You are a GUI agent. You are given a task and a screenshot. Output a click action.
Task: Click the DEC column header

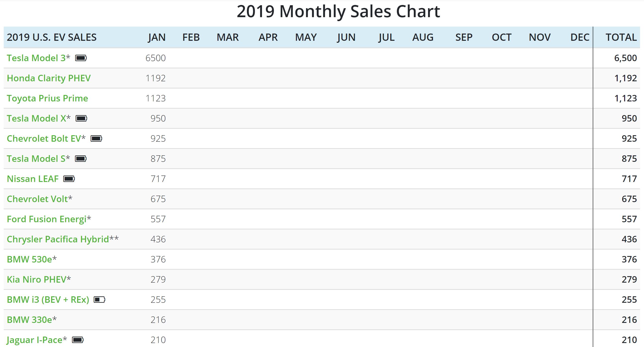tap(580, 37)
